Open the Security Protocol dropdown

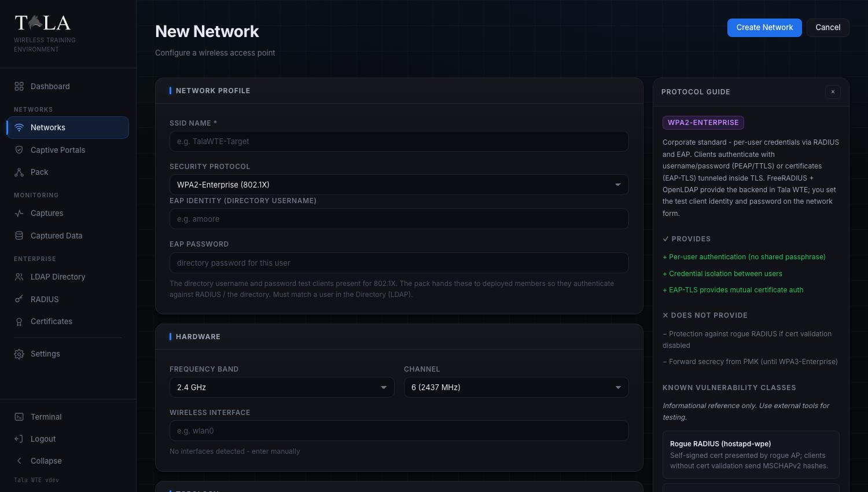[399, 185]
